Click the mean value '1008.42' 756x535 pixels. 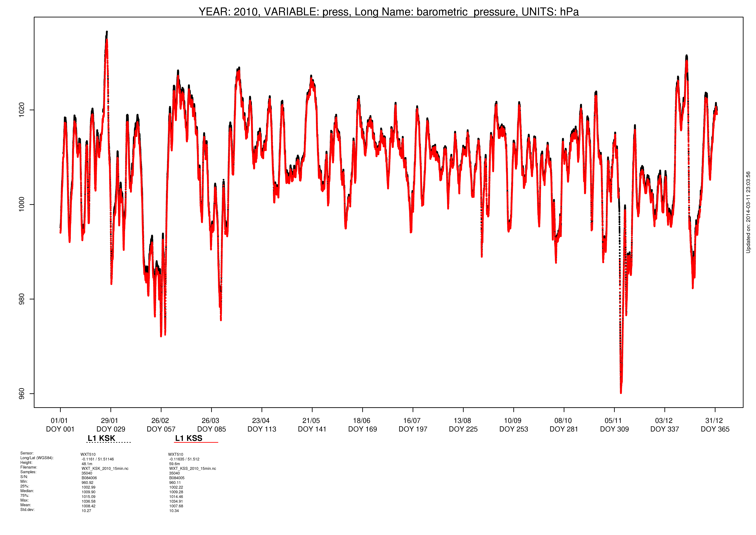89,506
